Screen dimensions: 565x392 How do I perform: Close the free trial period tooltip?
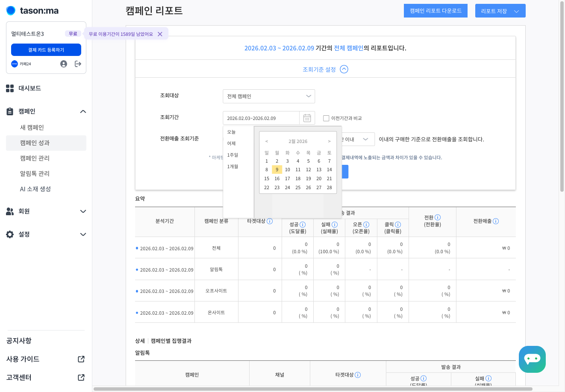[160, 34]
